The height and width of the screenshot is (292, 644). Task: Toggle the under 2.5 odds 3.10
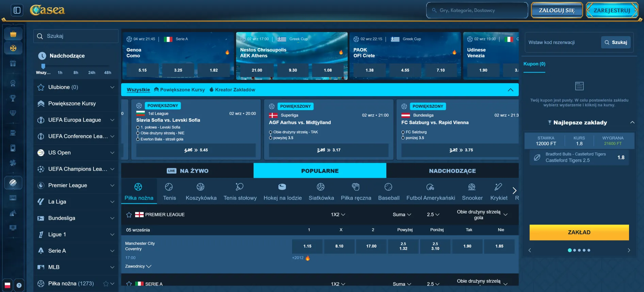coord(435,246)
